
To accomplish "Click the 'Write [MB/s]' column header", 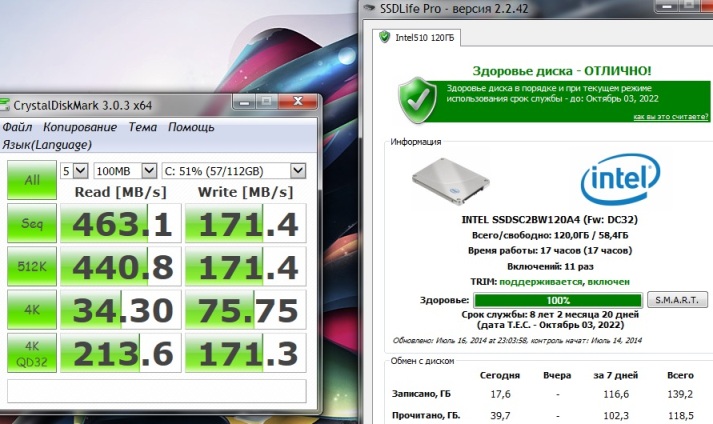I will pyautogui.click(x=246, y=192).
